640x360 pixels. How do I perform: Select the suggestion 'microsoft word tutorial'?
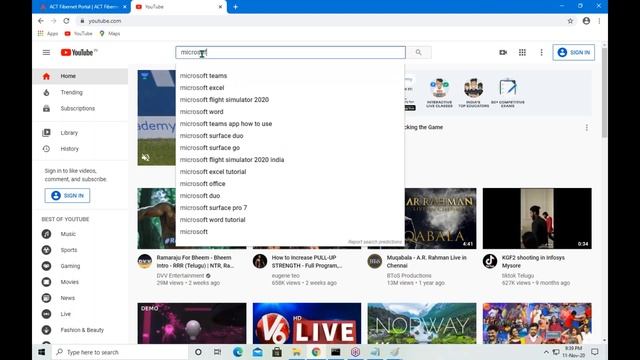click(x=290, y=220)
